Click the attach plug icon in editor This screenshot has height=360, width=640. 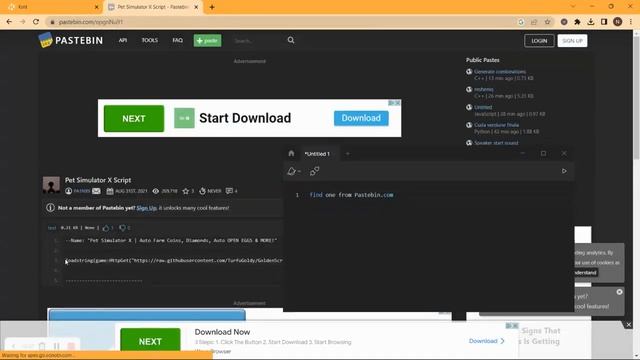tap(314, 171)
